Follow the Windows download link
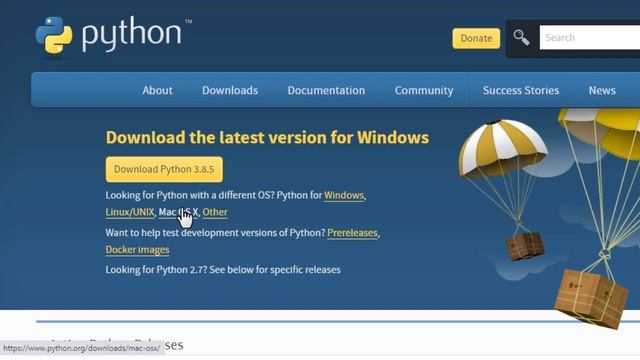Viewport: 640px width, 360px height. [x=344, y=196]
